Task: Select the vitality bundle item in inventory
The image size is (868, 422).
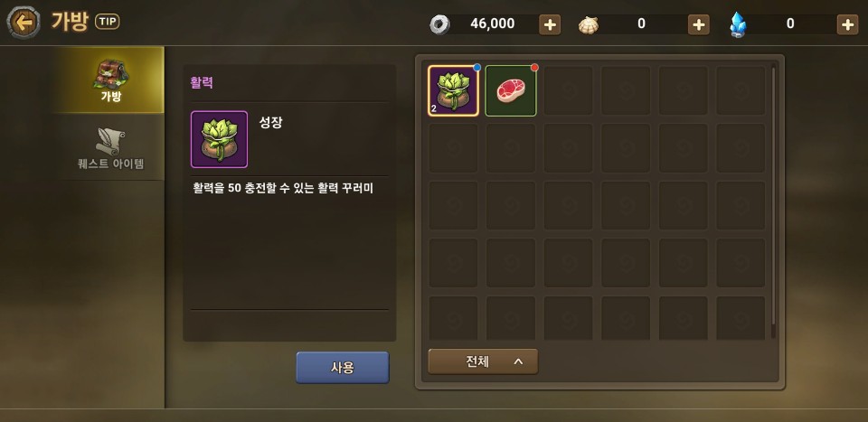Action: click(x=453, y=90)
